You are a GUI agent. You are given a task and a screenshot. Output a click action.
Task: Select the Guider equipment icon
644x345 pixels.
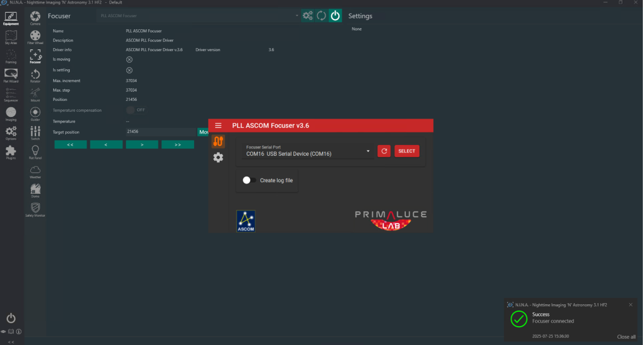pyautogui.click(x=35, y=114)
